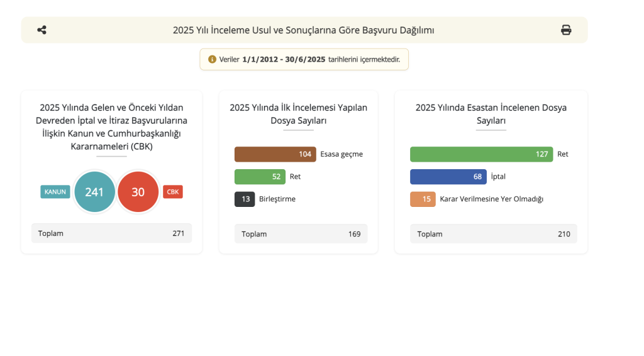Click the brown Esasa geçme bar 104
644x356 pixels.
click(x=275, y=154)
